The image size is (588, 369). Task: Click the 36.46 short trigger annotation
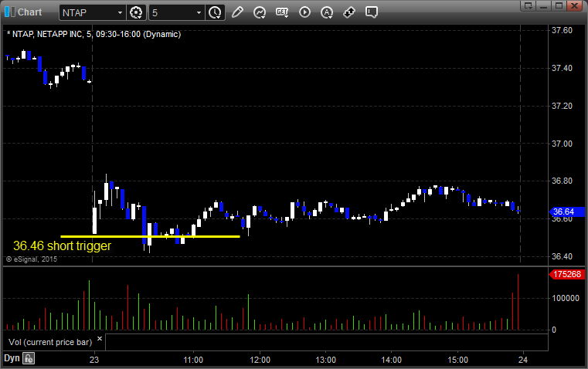63,245
